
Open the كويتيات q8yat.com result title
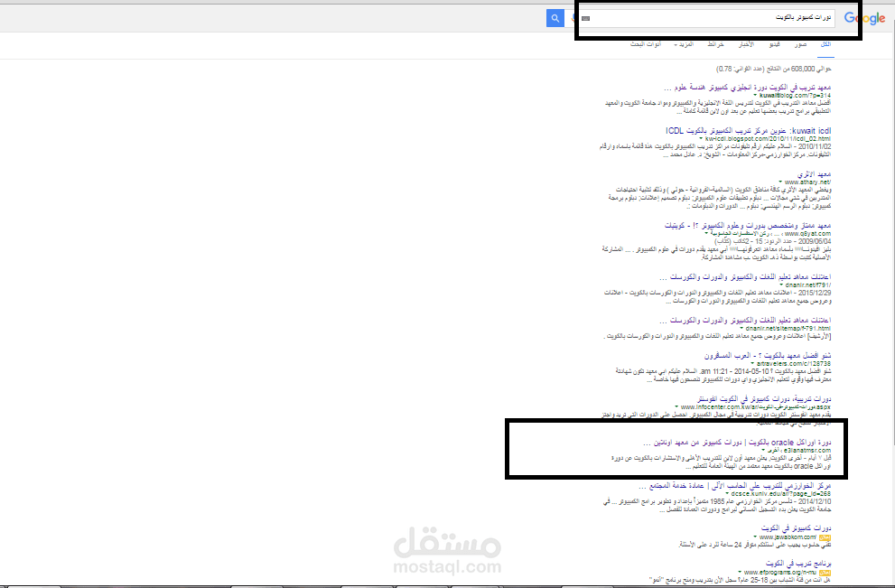point(748,226)
